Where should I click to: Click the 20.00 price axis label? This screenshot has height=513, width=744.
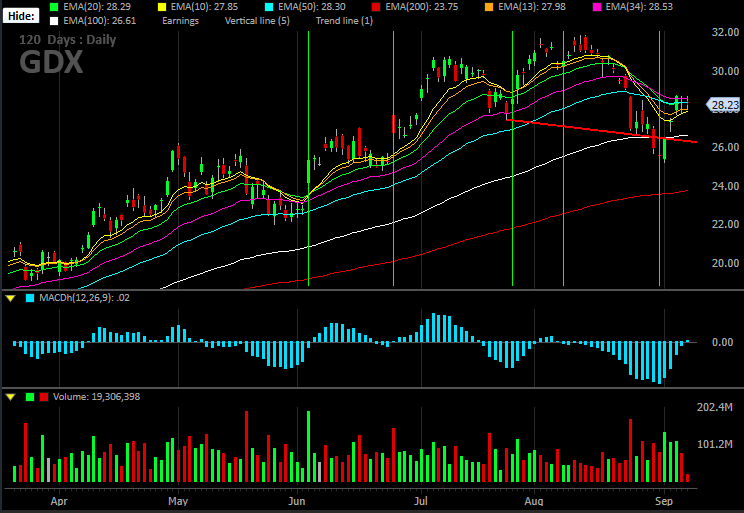(x=725, y=263)
